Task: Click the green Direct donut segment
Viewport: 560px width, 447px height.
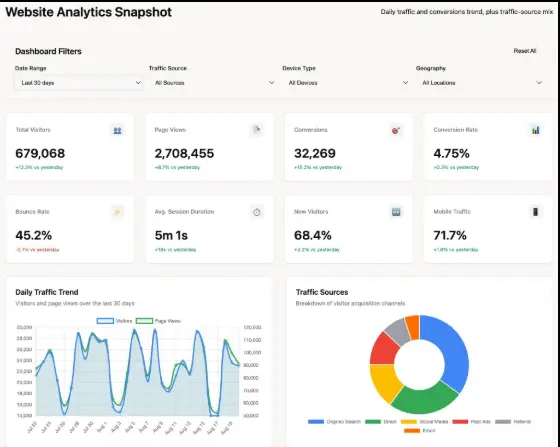Action: click(x=425, y=398)
